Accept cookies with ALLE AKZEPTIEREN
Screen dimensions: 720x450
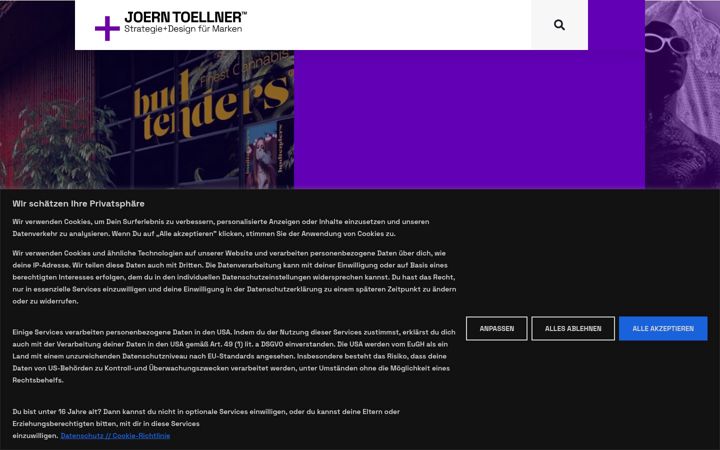pyautogui.click(x=663, y=328)
